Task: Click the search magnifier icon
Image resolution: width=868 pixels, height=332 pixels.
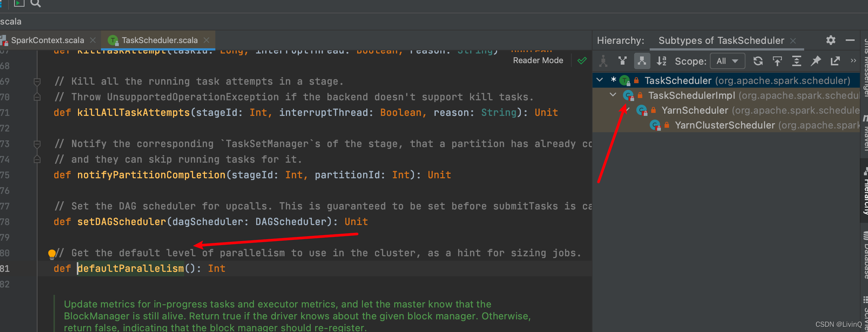Action: point(35,3)
